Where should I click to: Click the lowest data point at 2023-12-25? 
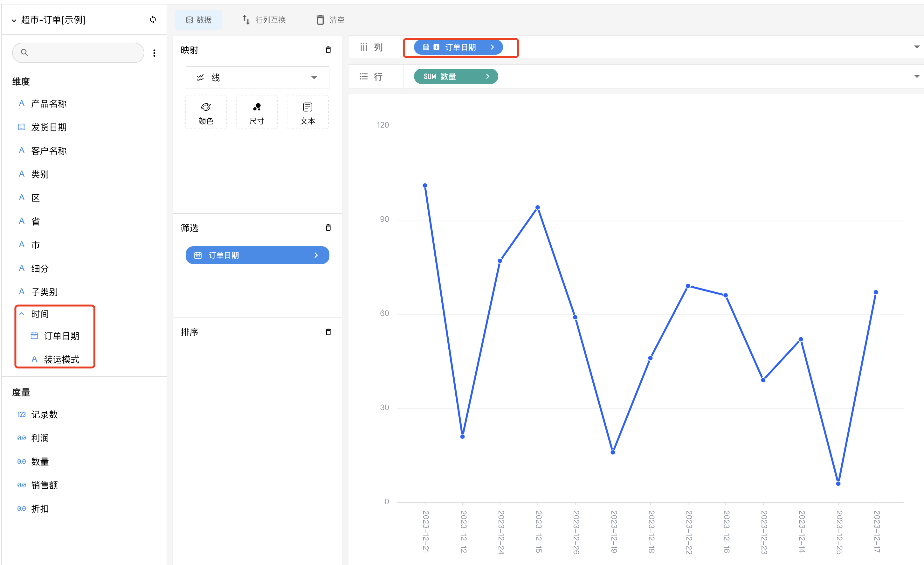(838, 484)
